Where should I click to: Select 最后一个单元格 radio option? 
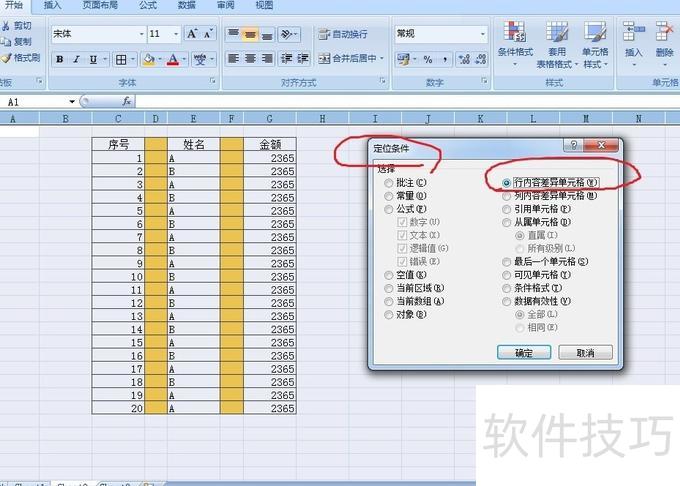tap(507, 262)
